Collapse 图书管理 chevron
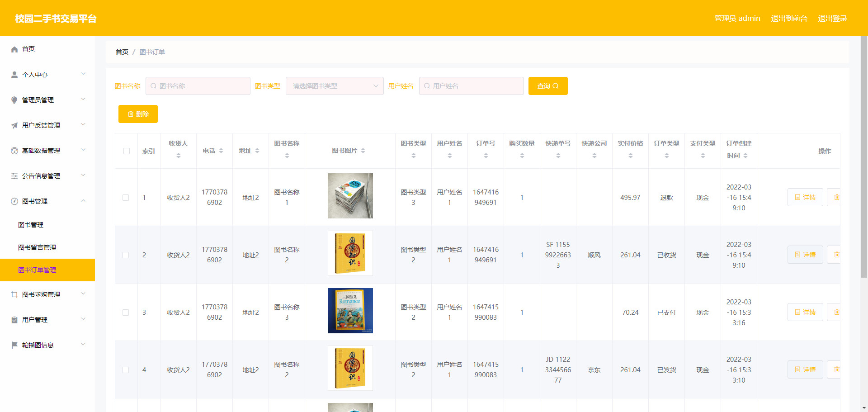Screen dimensions: 868x412 [83, 201]
